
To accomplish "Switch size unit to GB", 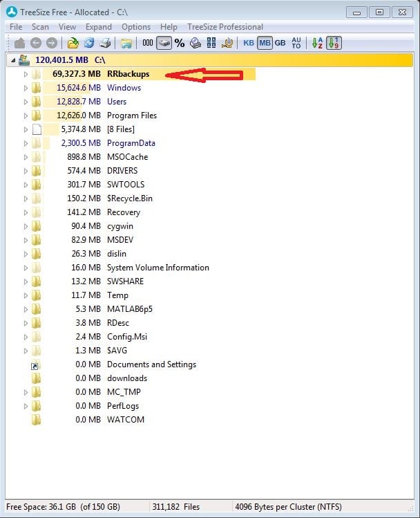I will point(280,43).
